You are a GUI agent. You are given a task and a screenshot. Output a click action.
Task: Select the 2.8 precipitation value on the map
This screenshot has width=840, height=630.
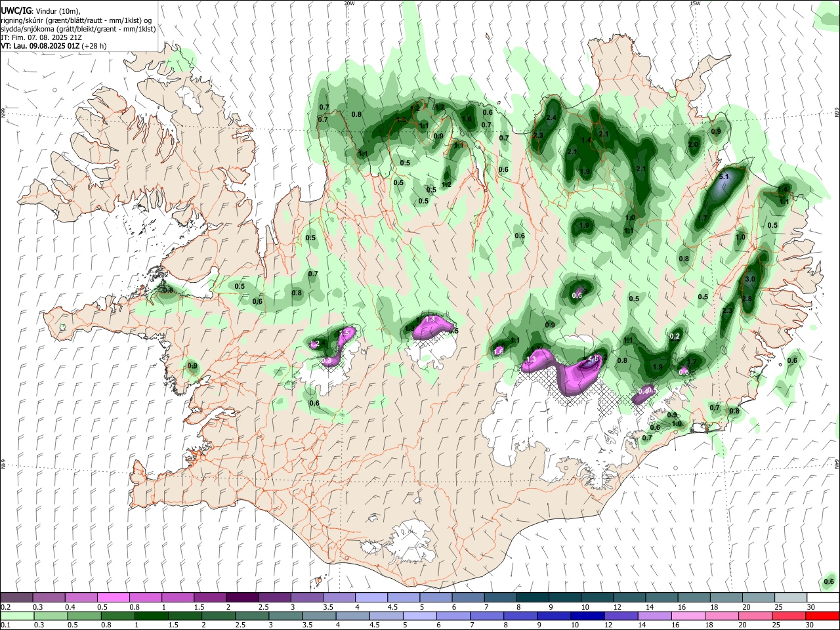coord(747,299)
